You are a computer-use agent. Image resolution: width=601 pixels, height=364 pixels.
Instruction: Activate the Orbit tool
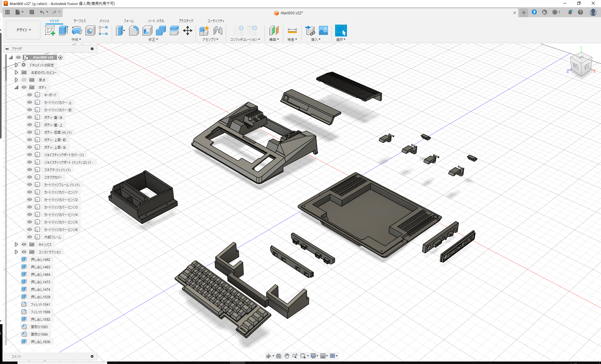pyautogui.click(x=269, y=356)
